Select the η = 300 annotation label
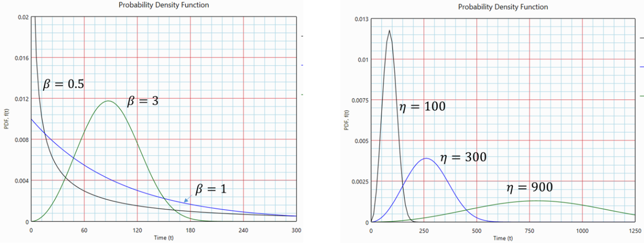The width and height of the screenshot is (644, 243). [463, 157]
